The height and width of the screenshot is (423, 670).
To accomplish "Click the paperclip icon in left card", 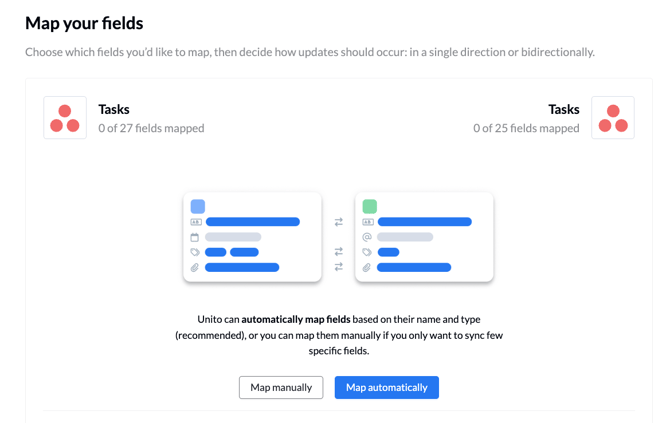I will 195,267.
